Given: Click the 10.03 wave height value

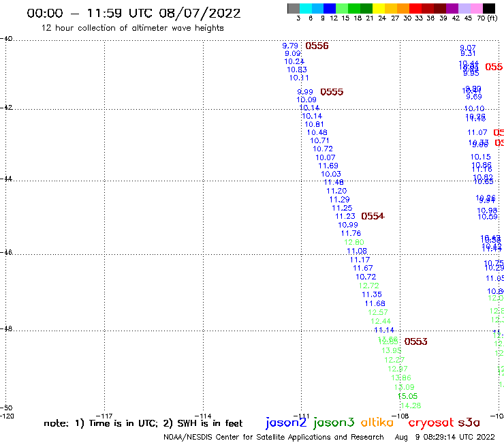Looking at the screenshot, I should (331, 174).
